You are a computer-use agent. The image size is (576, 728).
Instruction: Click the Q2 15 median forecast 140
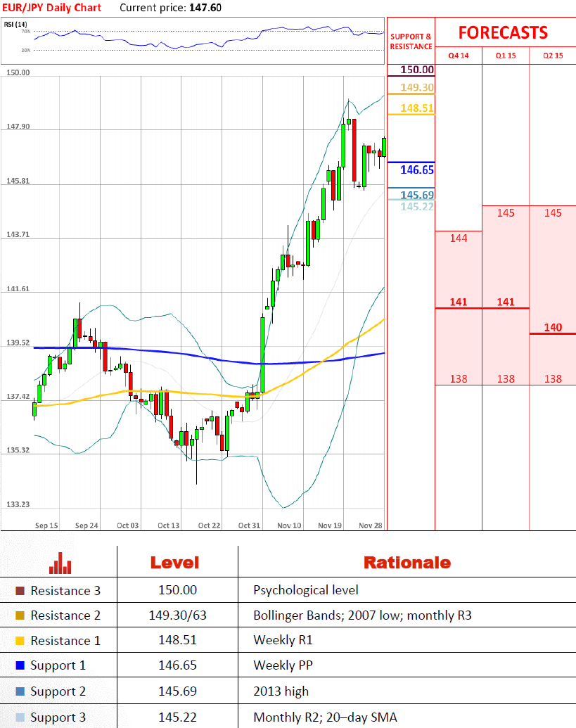[x=553, y=327]
